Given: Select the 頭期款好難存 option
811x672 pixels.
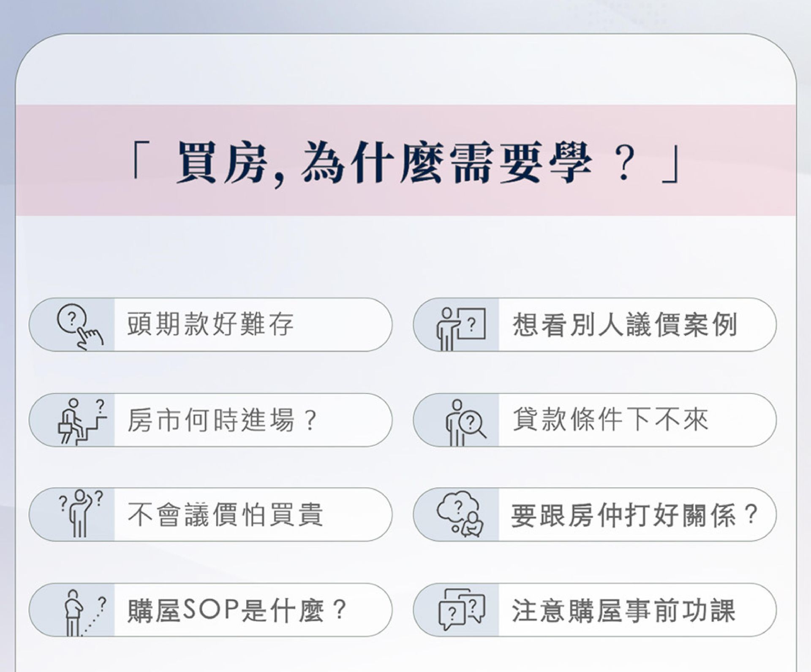Looking at the screenshot, I should [x=210, y=324].
